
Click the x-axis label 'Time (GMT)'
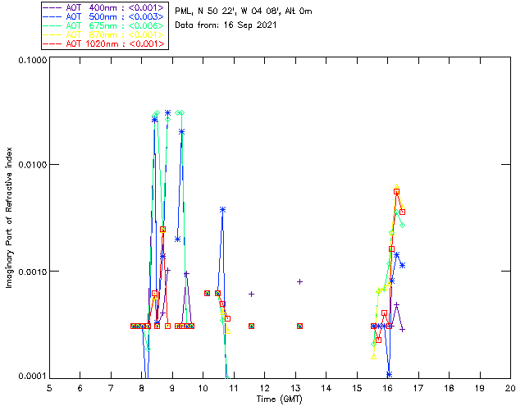click(280, 399)
